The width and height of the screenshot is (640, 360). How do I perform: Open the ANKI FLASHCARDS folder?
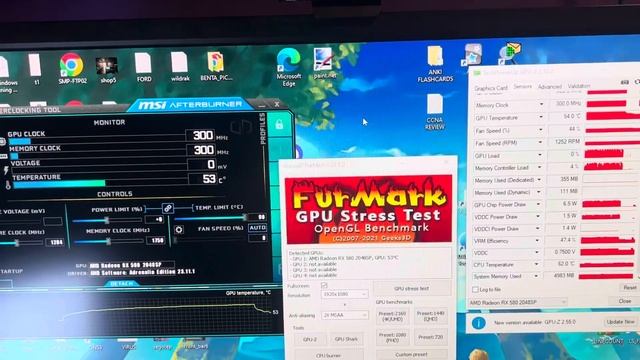[435, 64]
